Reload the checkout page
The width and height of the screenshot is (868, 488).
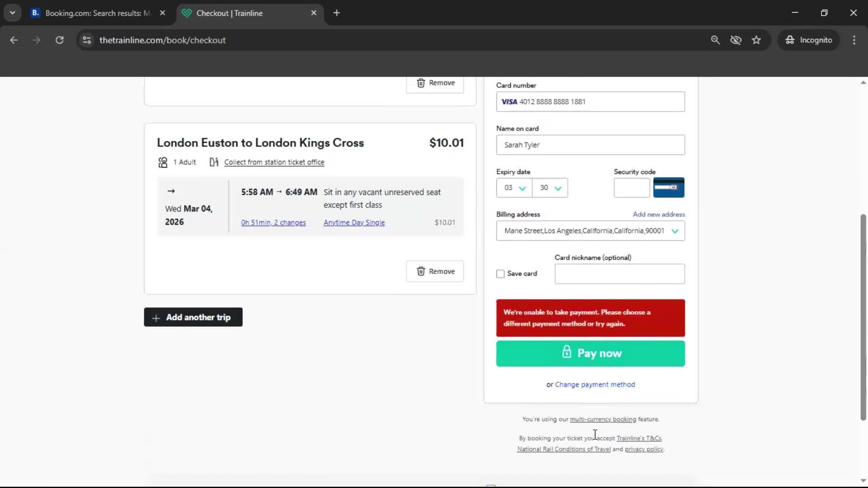pyautogui.click(x=59, y=40)
